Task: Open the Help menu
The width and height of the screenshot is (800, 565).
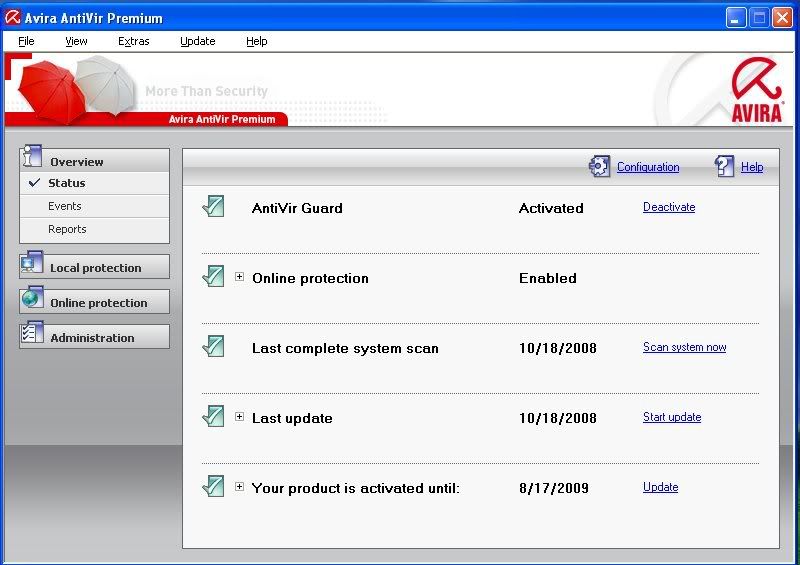Action: [x=257, y=41]
